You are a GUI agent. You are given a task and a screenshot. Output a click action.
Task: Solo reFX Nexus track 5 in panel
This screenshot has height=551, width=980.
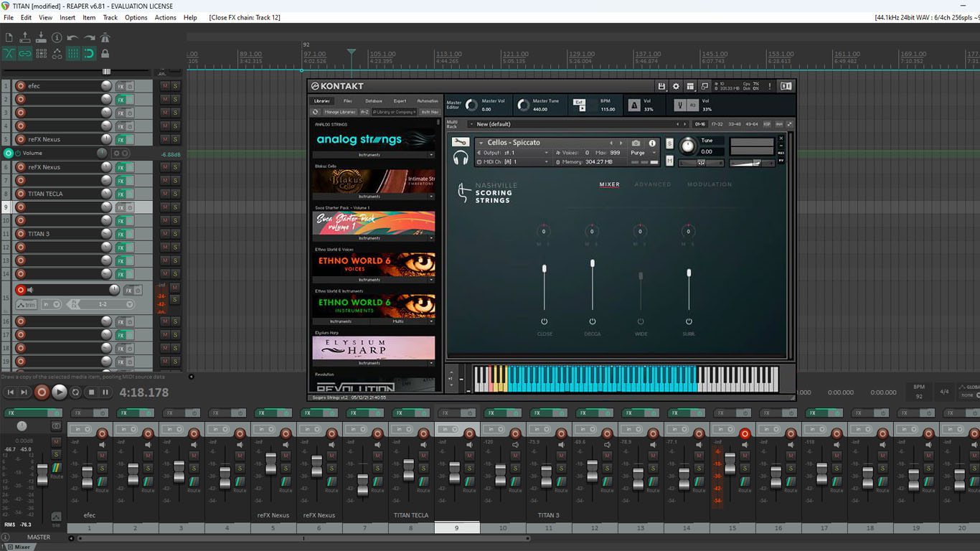tap(175, 140)
